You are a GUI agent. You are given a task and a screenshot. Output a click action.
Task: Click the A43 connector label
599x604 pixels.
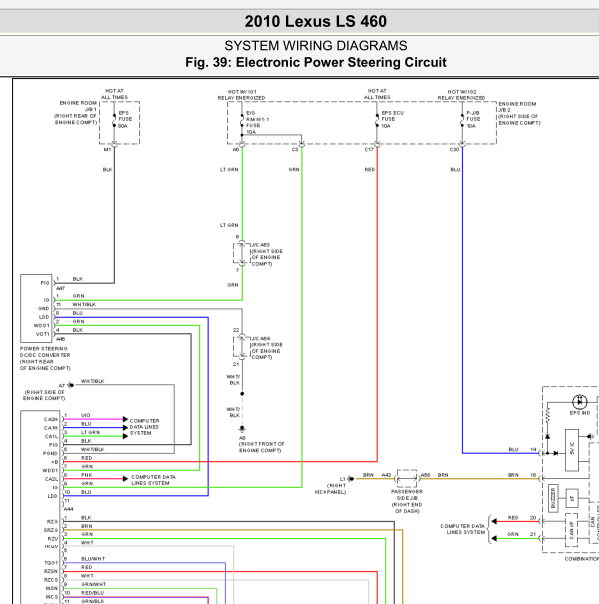coord(386,475)
